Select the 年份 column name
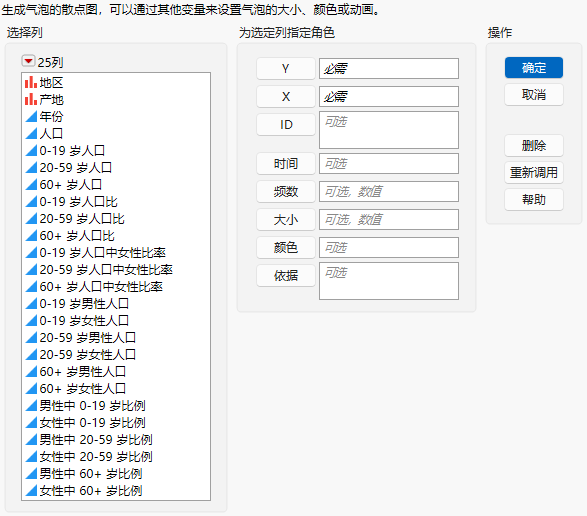Image resolution: width=587 pixels, height=516 pixels. [51, 116]
